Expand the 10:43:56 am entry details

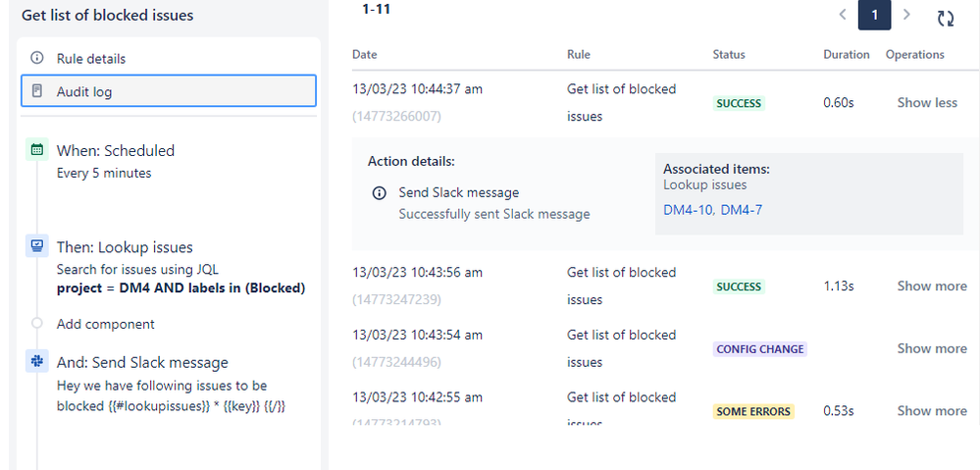point(932,286)
